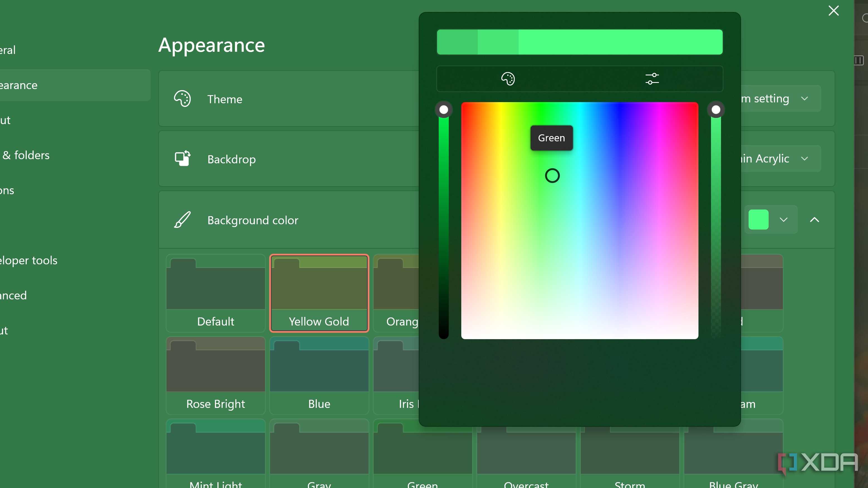Viewport: 868px width, 488px height.
Task: Open the Advanced settings page
Action: [x=75, y=295]
